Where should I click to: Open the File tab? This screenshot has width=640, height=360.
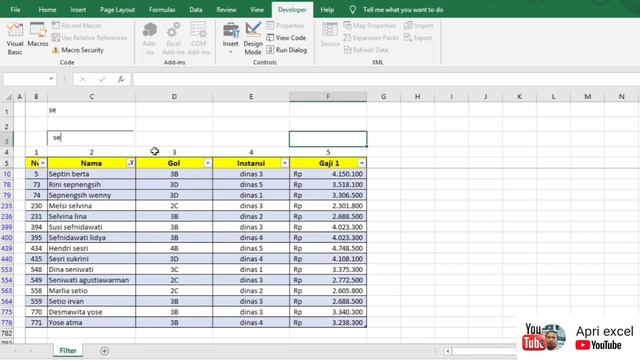tap(15, 9)
